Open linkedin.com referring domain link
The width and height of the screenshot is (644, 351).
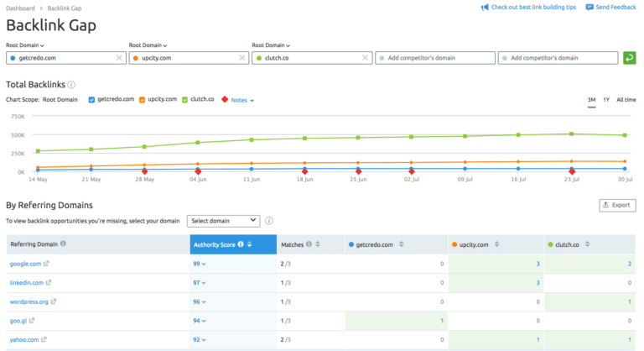click(x=27, y=283)
